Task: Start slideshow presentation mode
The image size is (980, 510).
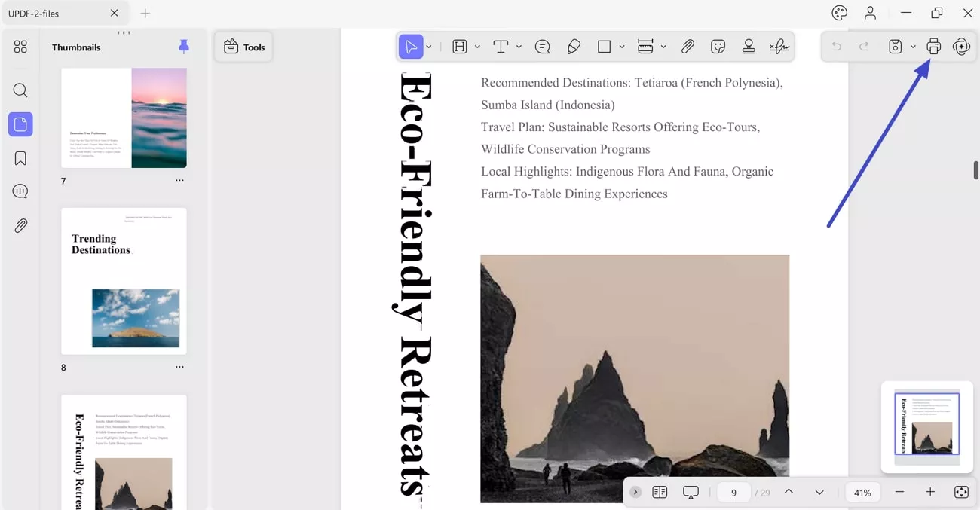Action: pos(691,493)
